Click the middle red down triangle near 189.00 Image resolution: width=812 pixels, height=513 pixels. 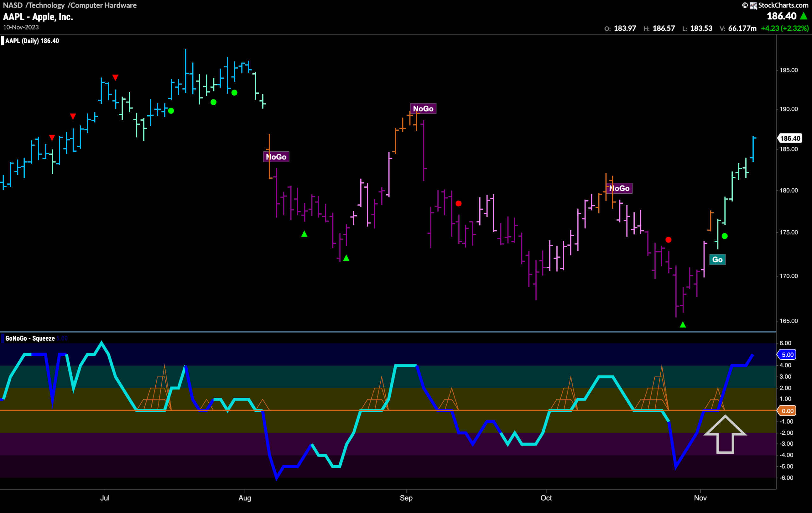point(73,117)
